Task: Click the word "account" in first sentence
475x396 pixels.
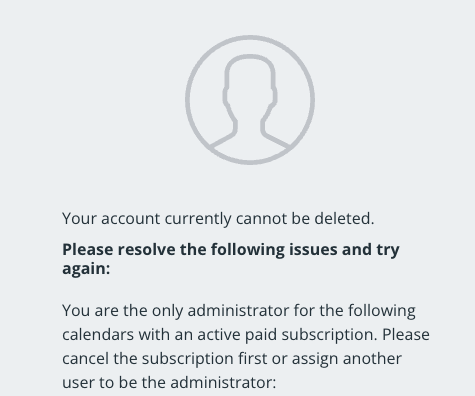Action: pos(131,219)
